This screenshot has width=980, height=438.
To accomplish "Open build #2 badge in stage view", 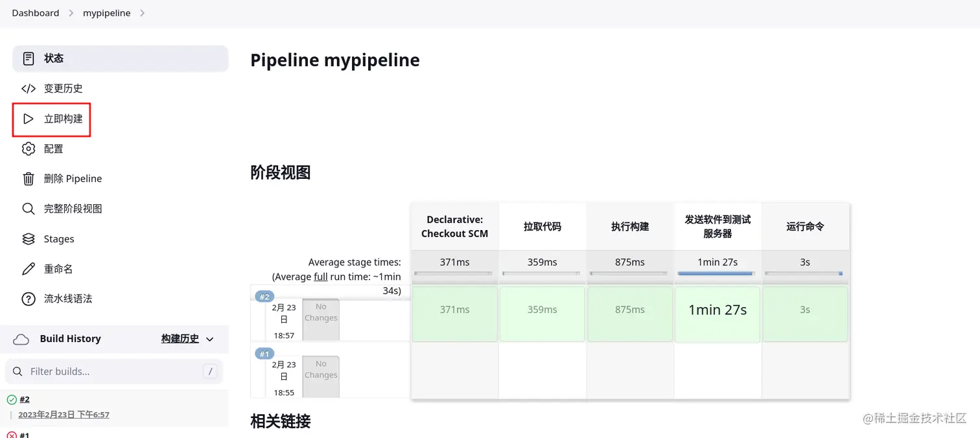I will (264, 297).
